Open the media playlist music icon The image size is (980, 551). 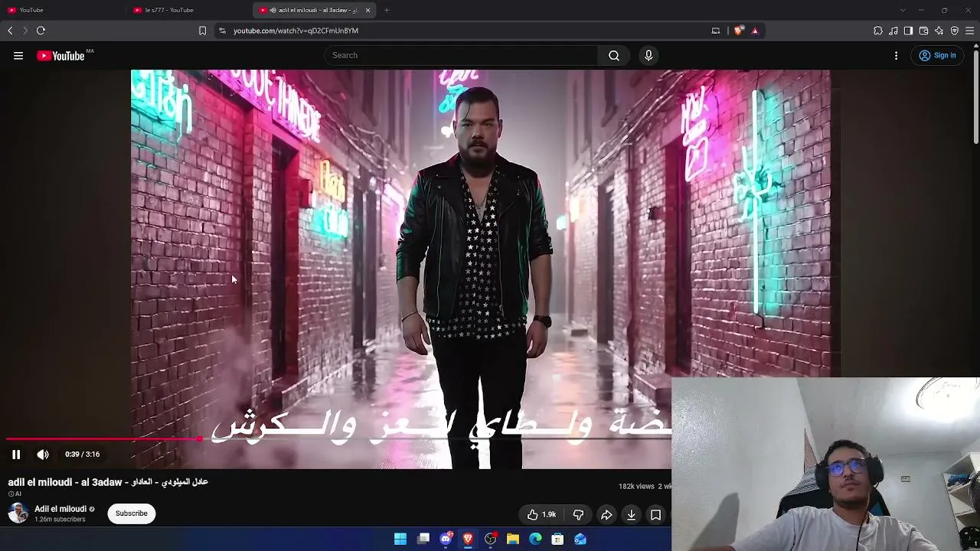point(893,31)
